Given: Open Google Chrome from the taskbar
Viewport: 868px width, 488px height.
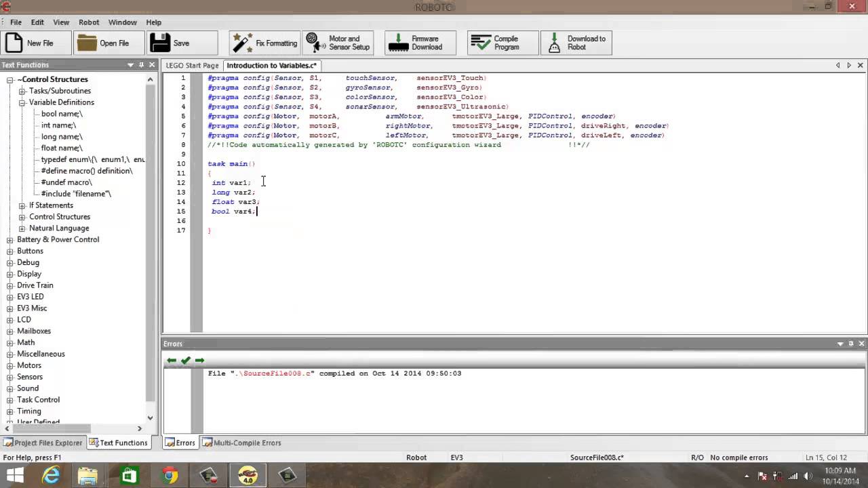Looking at the screenshot, I should tap(170, 476).
